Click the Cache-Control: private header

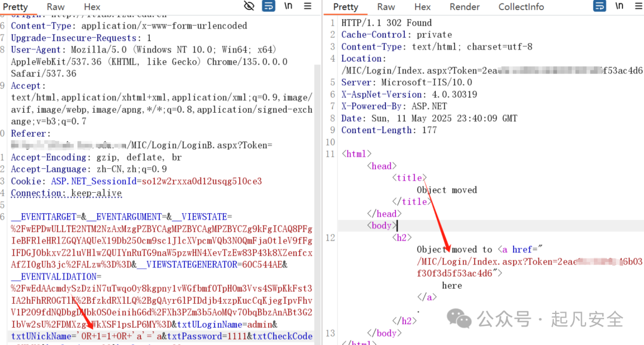397,35
